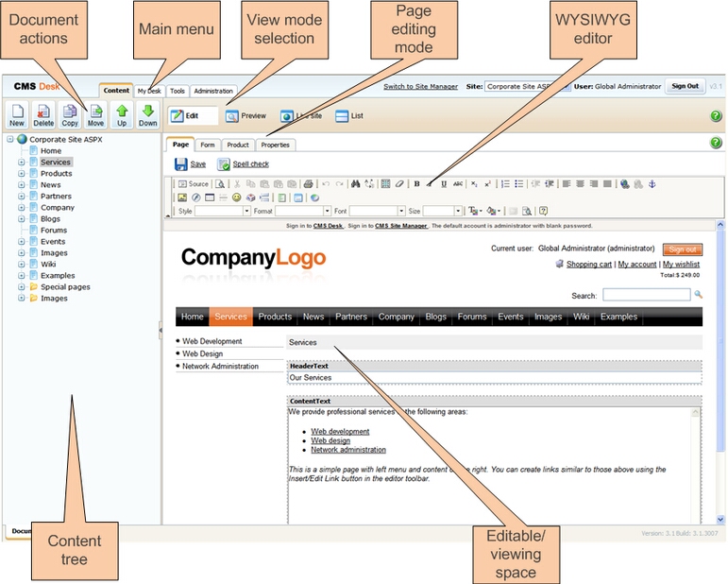Click the Copy document icon
The width and height of the screenshot is (728, 584).
coord(70,115)
